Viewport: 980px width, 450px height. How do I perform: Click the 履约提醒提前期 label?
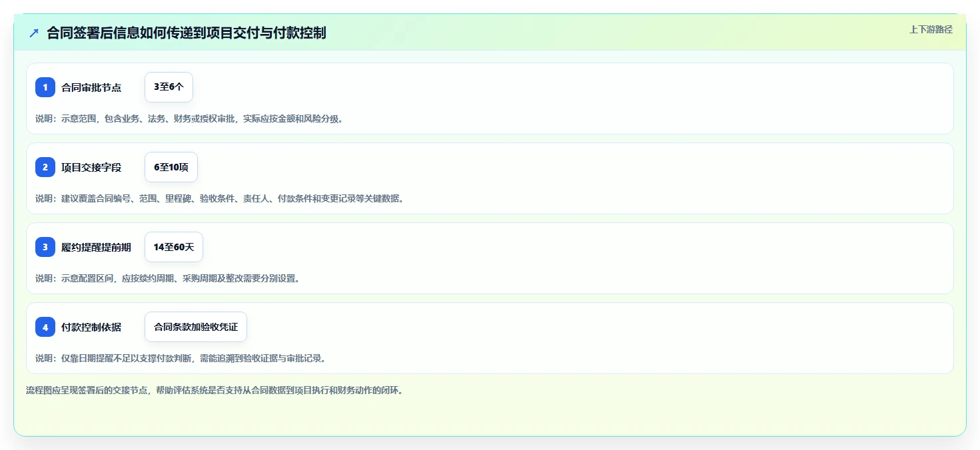pos(96,247)
